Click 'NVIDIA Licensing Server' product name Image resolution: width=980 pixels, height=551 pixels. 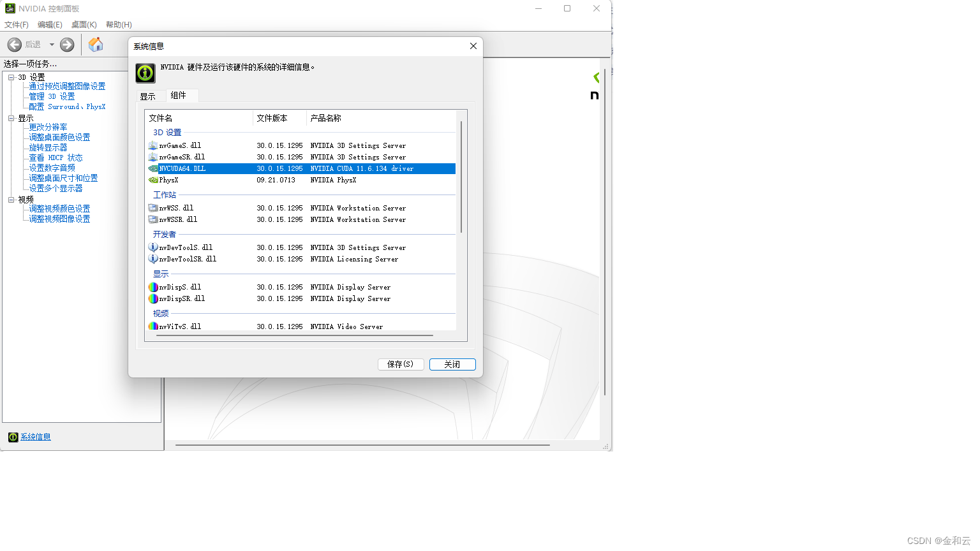pyautogui.click(x=354, y=259)
